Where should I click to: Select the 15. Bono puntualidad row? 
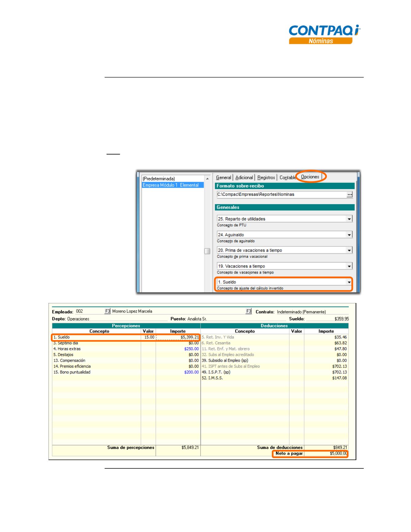click(126, 372)
